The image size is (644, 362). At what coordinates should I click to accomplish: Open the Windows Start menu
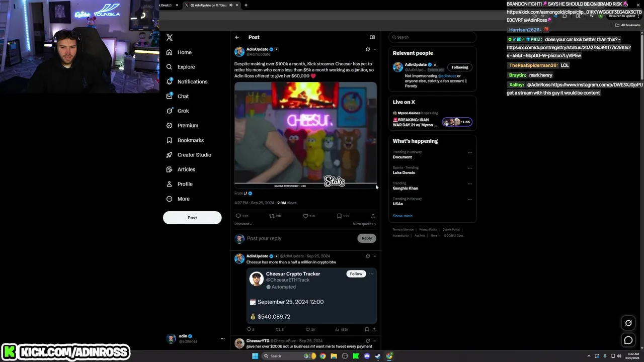pos(255,356)
